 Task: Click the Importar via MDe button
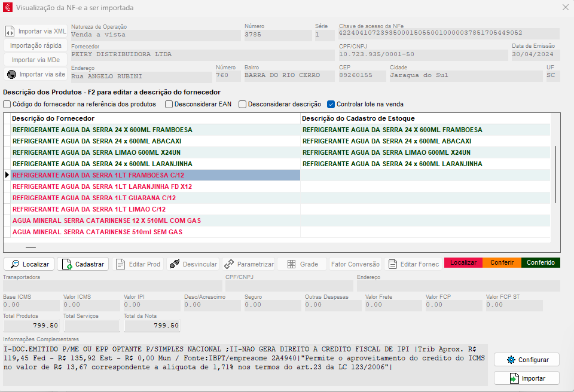(x=36, y=60)
